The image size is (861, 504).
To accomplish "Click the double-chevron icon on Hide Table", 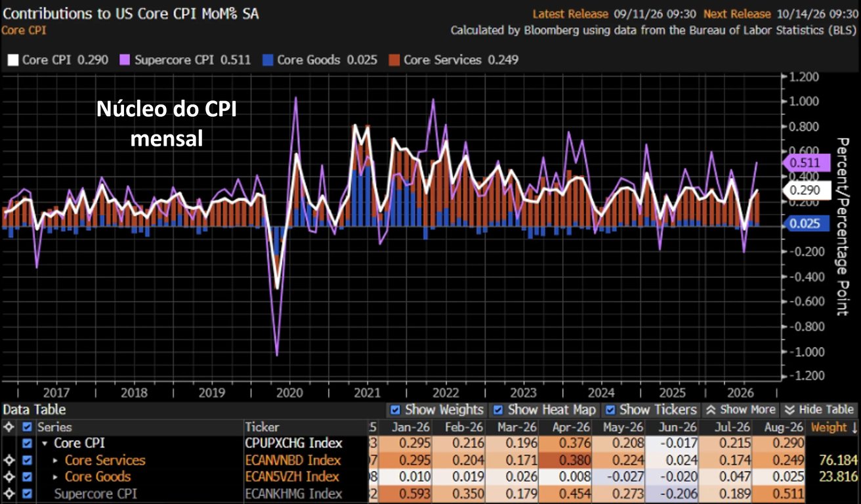I will (x=790, y=409).
